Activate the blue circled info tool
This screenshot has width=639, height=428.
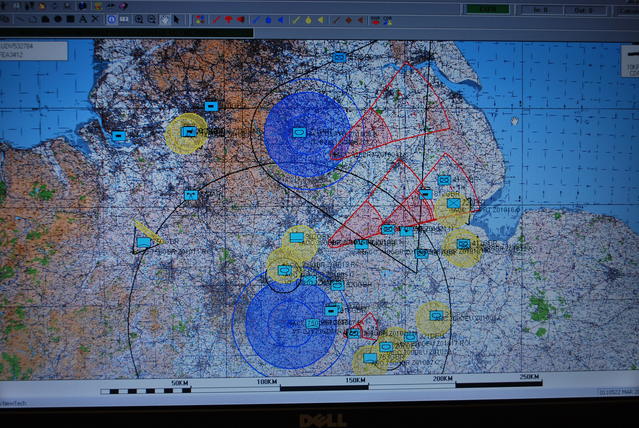111,19
